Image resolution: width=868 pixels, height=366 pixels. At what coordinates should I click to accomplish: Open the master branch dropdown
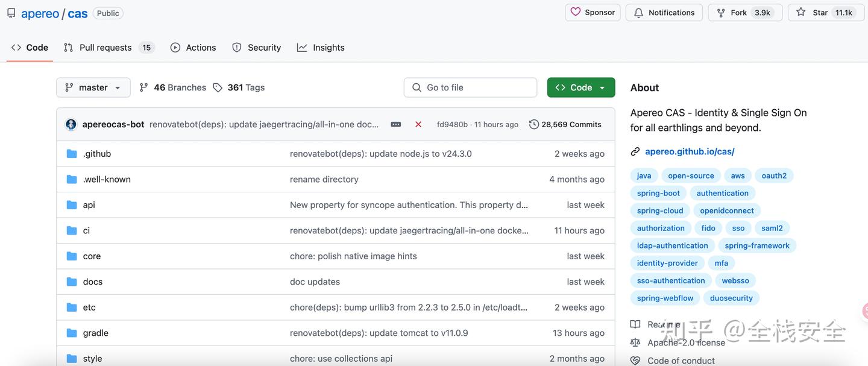[x=93, y=87]
